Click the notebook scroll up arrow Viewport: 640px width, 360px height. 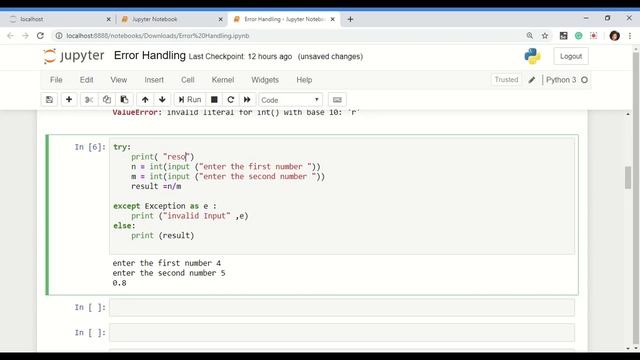pyautogui.click(x=628, y=114)
